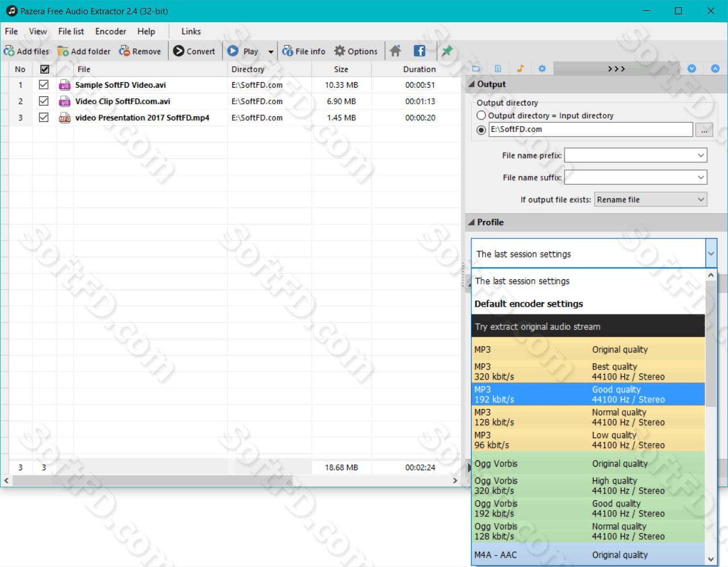Click the blue down-arrow circle icon
728x567 pixels.
coord(692,68)
